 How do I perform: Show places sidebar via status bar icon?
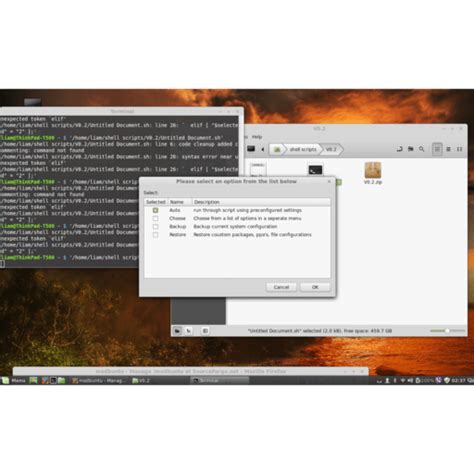pos(177,331)
